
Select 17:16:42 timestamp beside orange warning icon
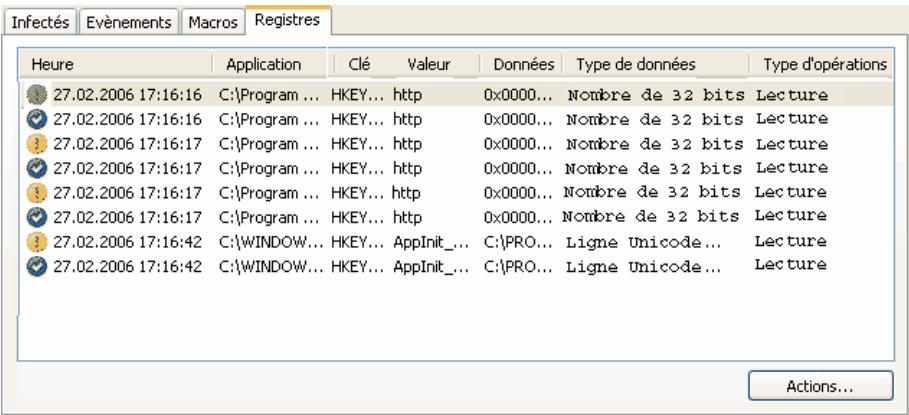click(128, 242)
